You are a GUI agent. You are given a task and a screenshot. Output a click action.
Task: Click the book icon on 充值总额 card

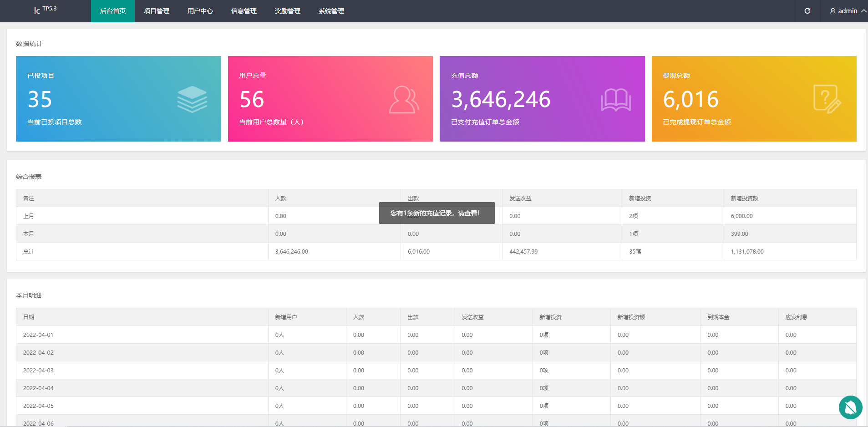615,100
